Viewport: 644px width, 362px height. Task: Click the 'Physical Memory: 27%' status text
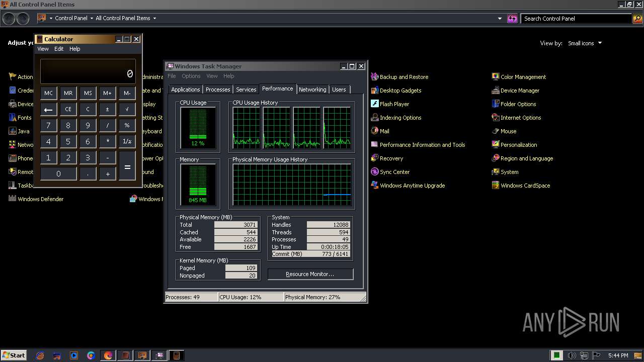[x=313, y=297]
